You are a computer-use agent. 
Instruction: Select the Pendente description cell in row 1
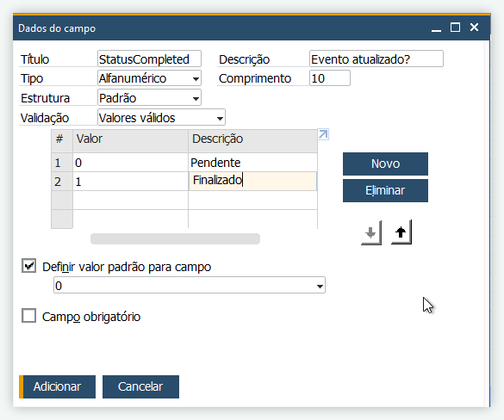[x=252, y=163]
